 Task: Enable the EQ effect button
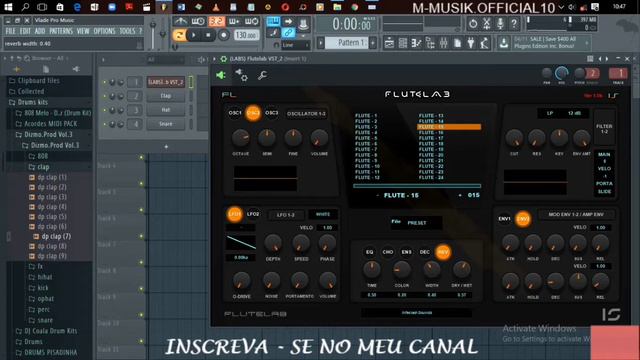369,252
